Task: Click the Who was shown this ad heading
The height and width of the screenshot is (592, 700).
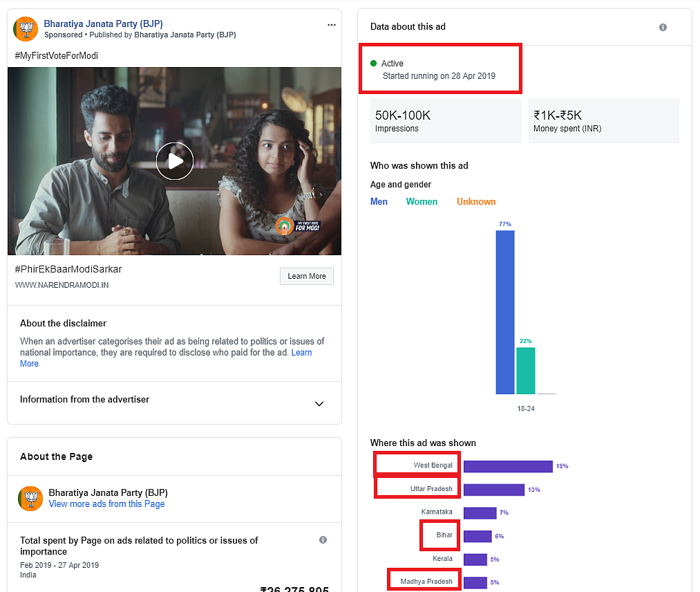Action: tap(419, 165)
